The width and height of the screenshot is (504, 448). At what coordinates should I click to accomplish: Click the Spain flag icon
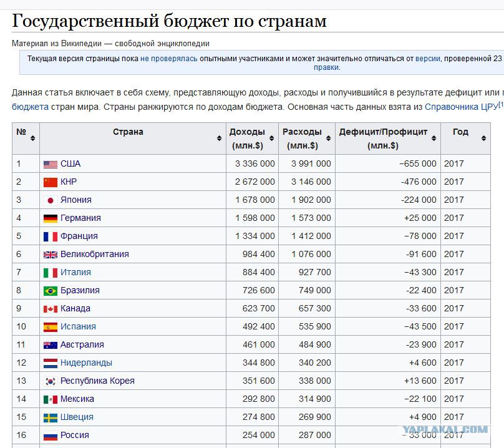coord(51,328)
